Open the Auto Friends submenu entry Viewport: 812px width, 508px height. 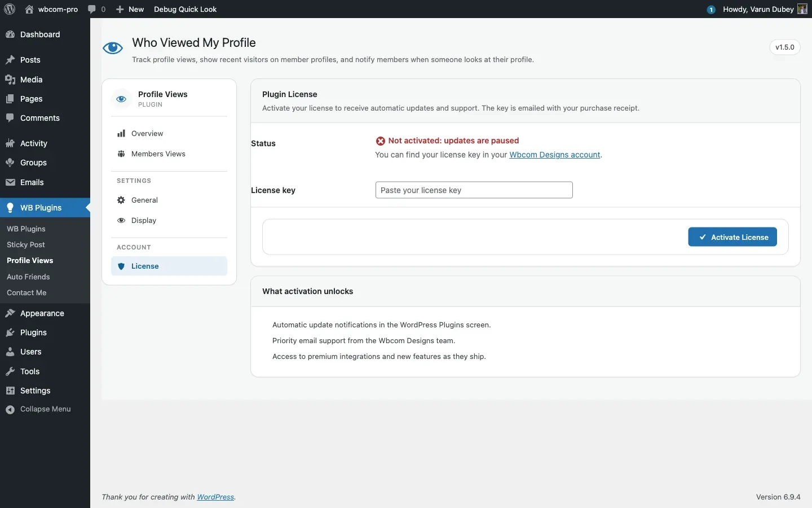(28, 277)
